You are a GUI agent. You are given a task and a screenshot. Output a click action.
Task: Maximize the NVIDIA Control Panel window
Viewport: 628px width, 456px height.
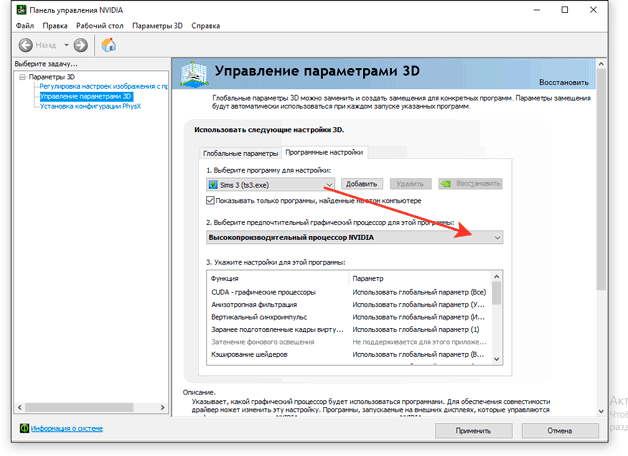(565, 10)
